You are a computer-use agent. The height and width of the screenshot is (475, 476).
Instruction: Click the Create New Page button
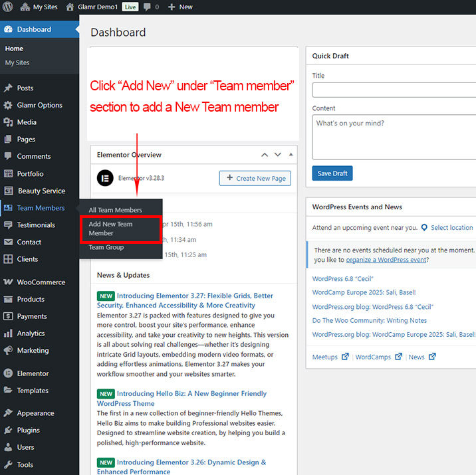coord(255,178)
